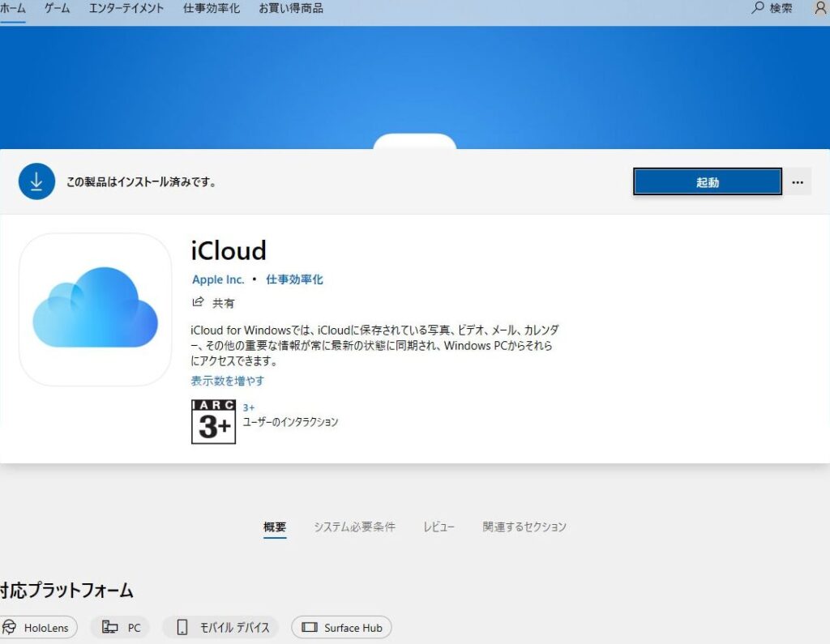Click the PC monitor icon
The width and height of the screenshot is (830, 644).
(x=109, y=627)
